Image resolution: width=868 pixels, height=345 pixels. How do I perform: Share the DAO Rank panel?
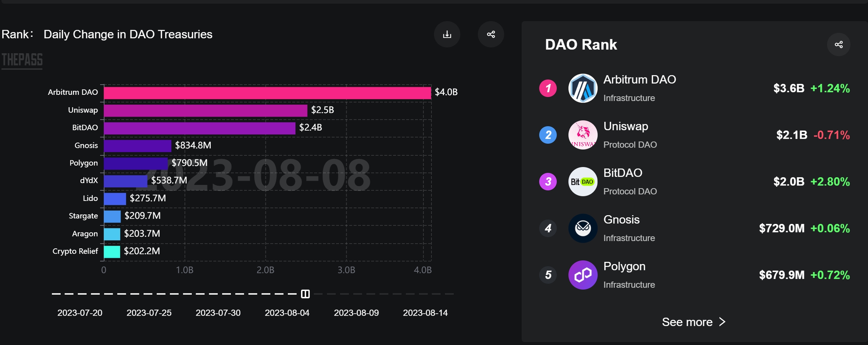[838, 44]
